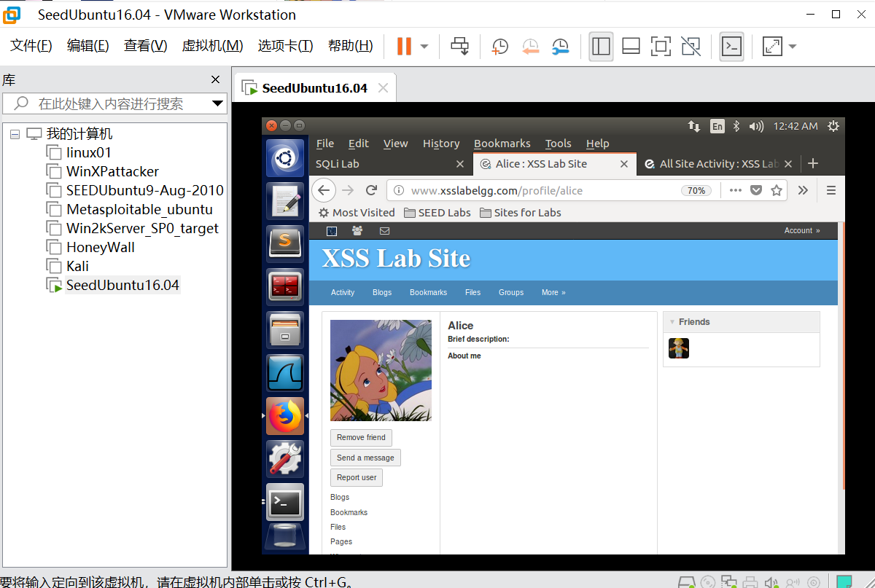Open the 编辑(E) menu
This screenshot has height=588, width=875.
tap(87, 46)
